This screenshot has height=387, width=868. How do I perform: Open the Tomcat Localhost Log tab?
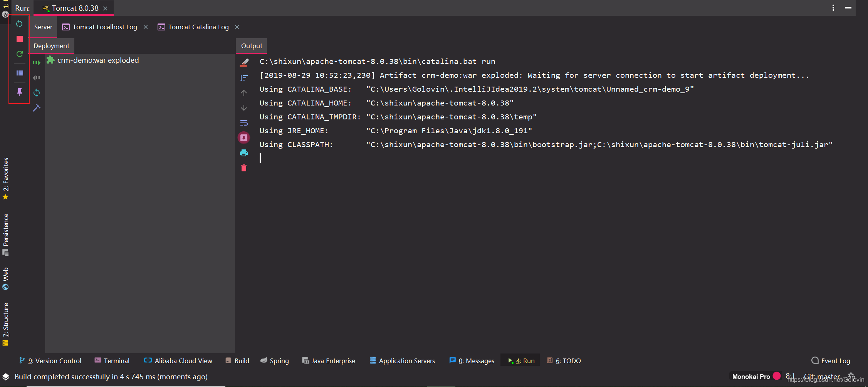coord(100,27)
